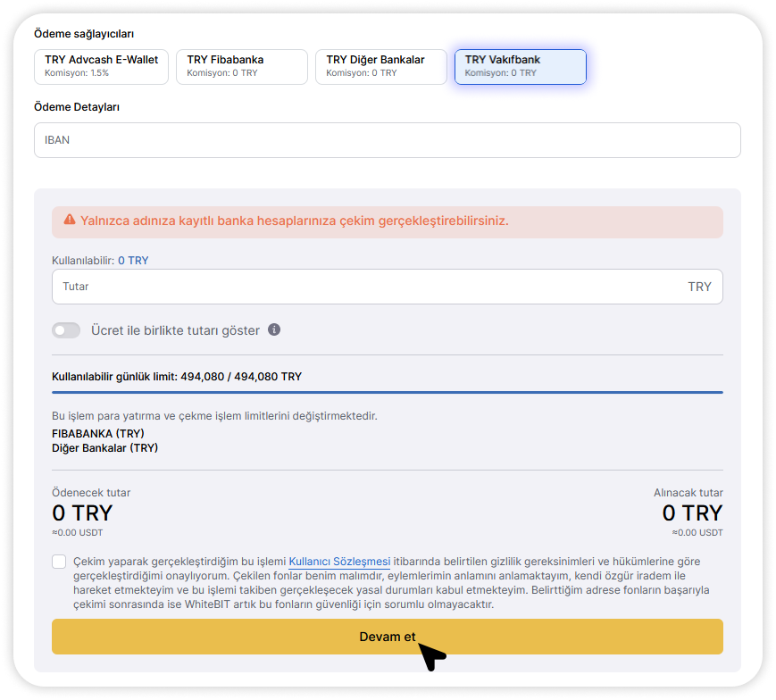The width and height of the screenshot is (776, 700).
Task: Click the FIBABANKA (TRY) limit entry
Action: [98, 433]
